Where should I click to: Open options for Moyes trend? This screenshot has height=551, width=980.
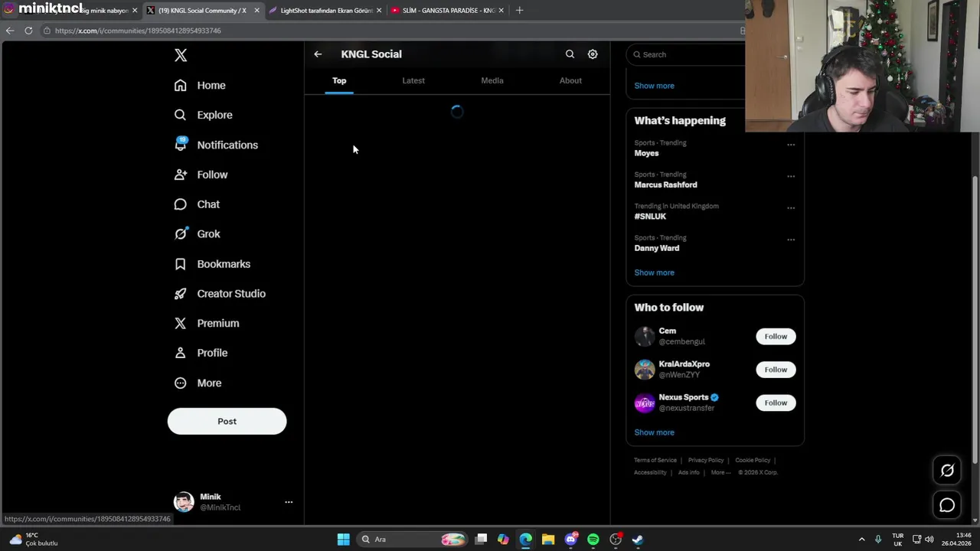791,144
